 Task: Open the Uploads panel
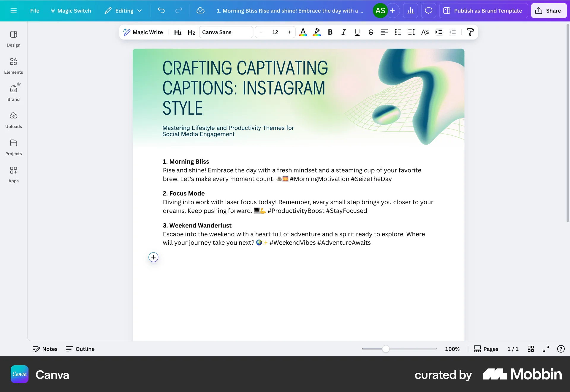13,120
